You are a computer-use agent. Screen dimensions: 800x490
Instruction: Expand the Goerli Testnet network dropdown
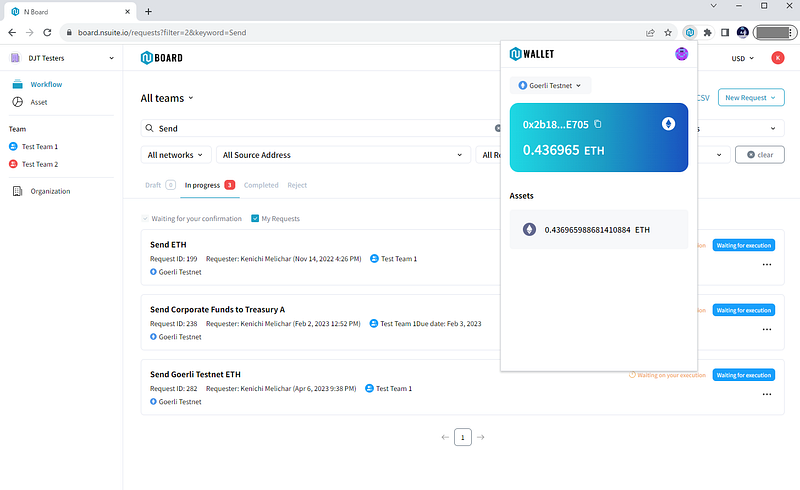(550, 85)
